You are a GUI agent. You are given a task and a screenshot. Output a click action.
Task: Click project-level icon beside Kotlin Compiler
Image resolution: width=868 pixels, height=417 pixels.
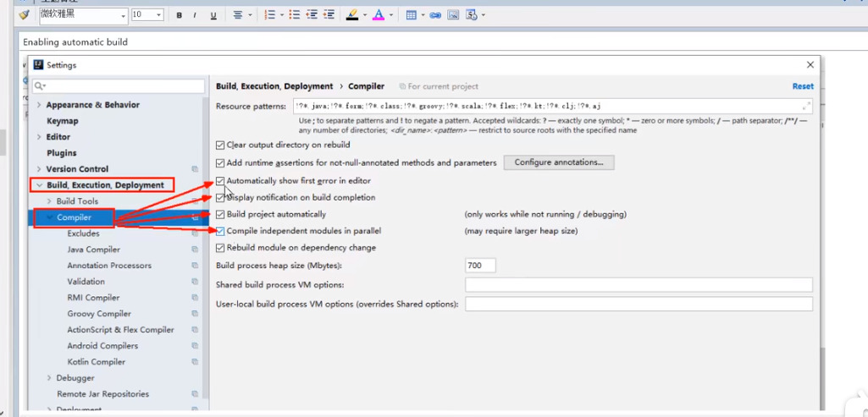[x=195, y=362]
